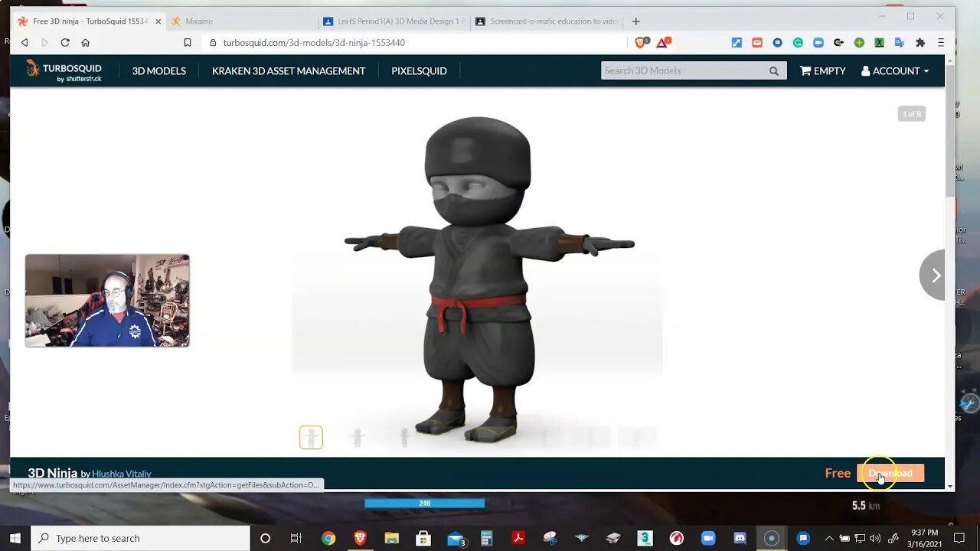Click the Brave Shields lion icon

coord(642,43)
